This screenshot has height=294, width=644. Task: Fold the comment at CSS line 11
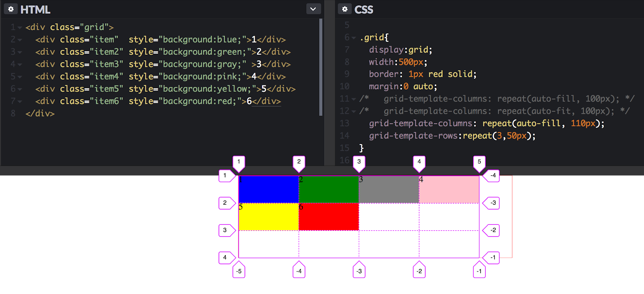[354, 99]
